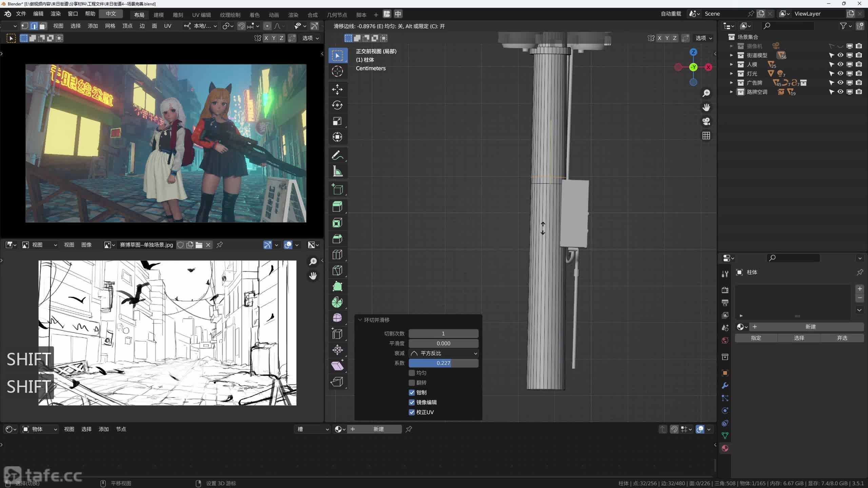Select the Shear tool

[x=337, y=366]
